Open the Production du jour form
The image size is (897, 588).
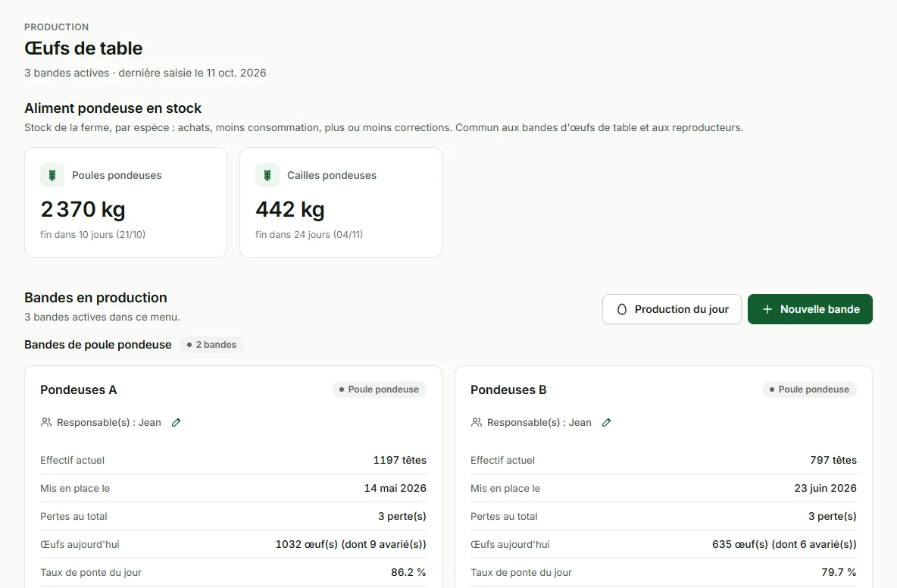tap(671, 309)
